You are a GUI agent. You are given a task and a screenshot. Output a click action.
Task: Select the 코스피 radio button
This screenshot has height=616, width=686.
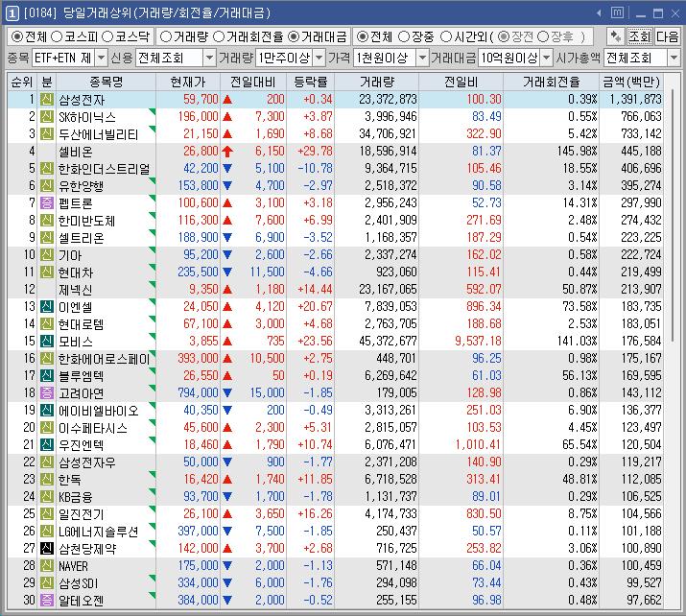pyautogui.click(x=57, y=36)
